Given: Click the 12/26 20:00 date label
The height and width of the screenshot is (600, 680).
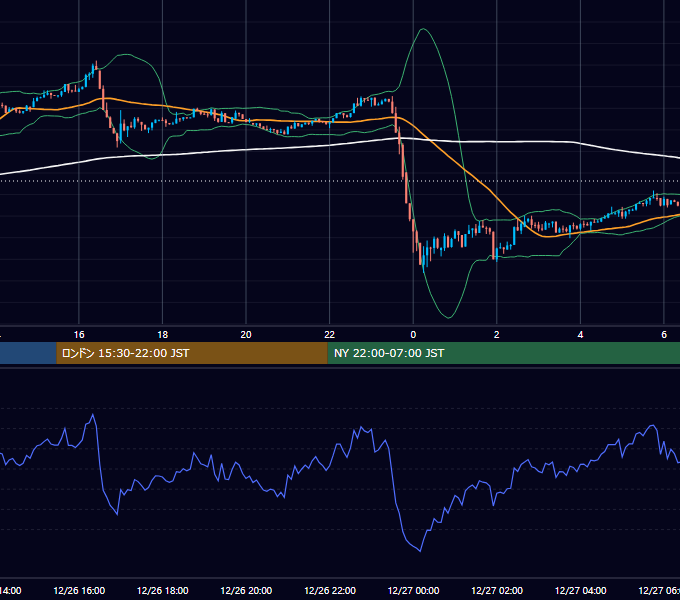Looking at the screenshot, I should point(246,591).
